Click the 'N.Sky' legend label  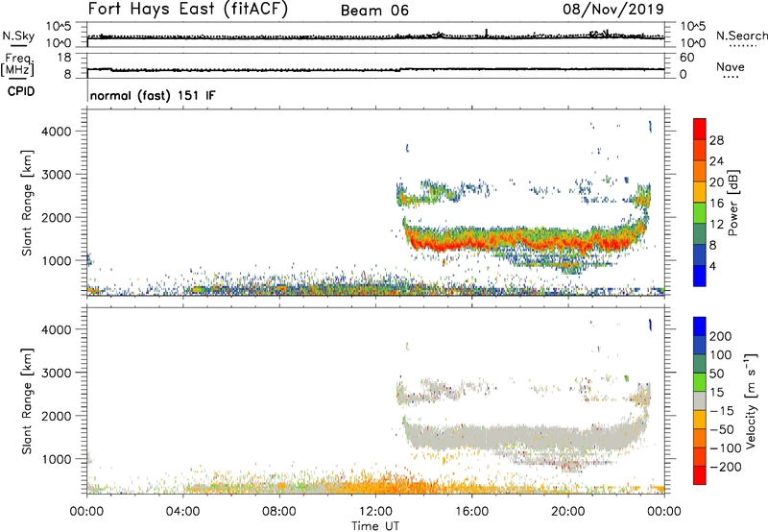18,36
